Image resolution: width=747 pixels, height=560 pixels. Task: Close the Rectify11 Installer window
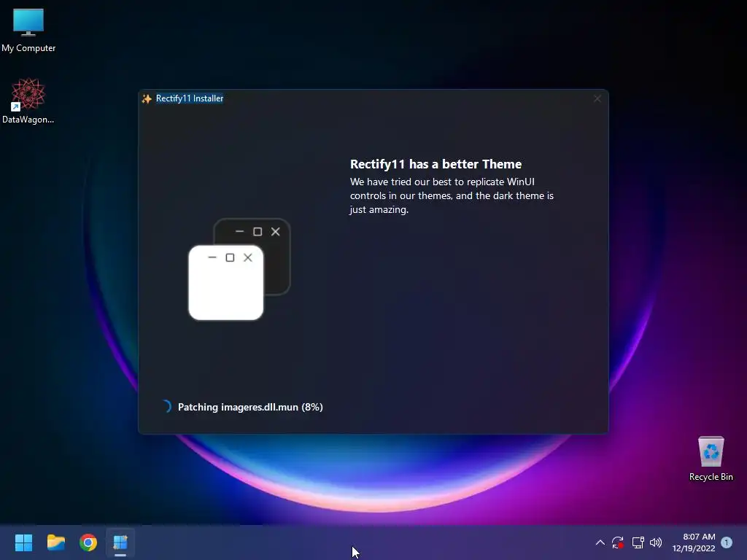[597, 98]
